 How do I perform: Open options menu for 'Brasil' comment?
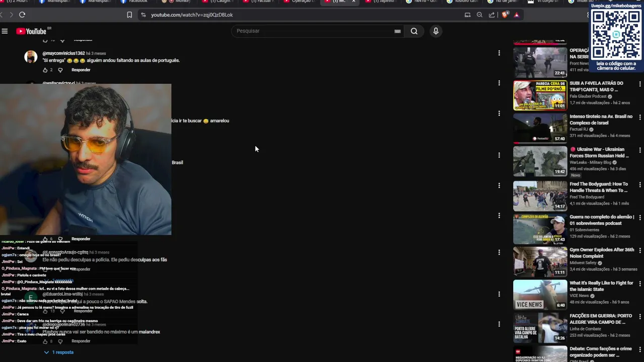tap(499, 155)
